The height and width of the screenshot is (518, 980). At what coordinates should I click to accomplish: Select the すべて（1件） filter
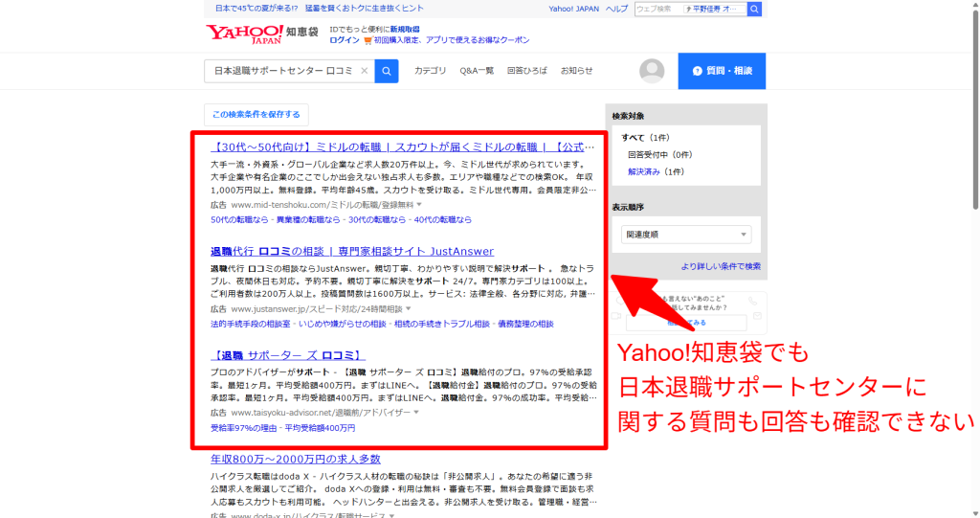(x=645, y=138)
